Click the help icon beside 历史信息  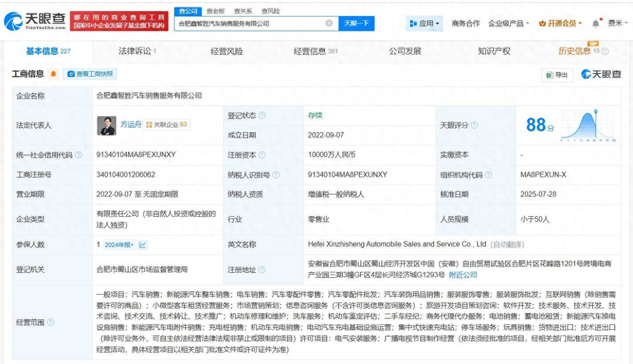pyautogui.click(x=605, y=51)
